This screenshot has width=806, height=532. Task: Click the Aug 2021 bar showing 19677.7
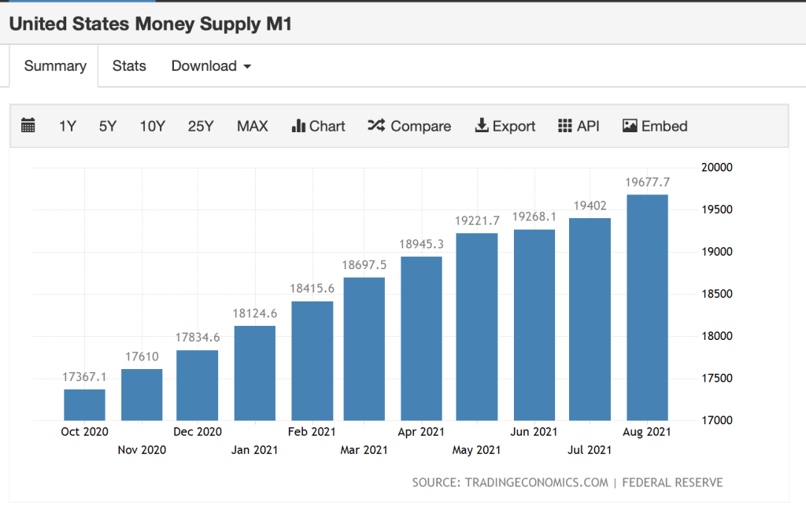pyautogui.click(x=647, y=307)
